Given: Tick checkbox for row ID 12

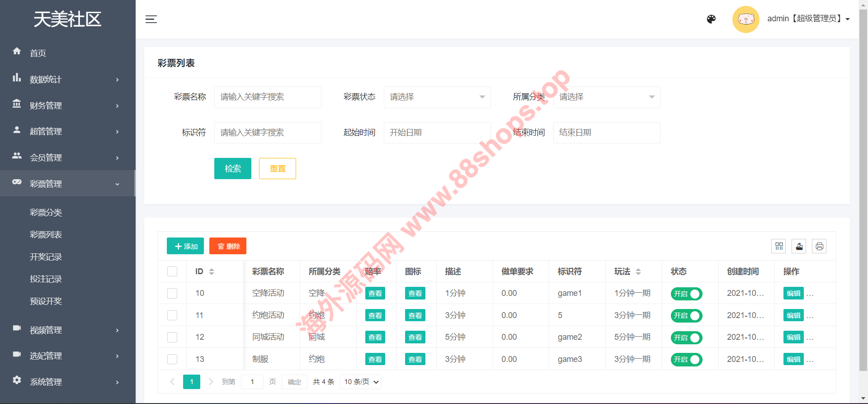Looking at the screenshot, I should coord(172,337).
